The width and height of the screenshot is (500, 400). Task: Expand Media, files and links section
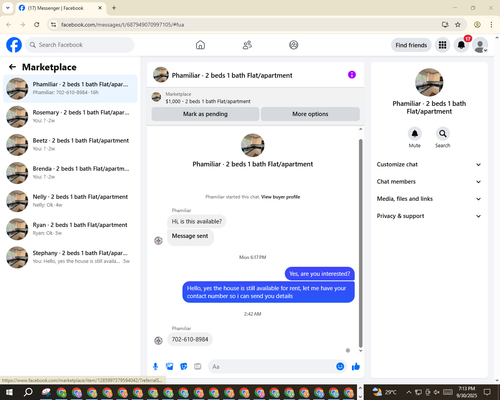coord(429,199)
